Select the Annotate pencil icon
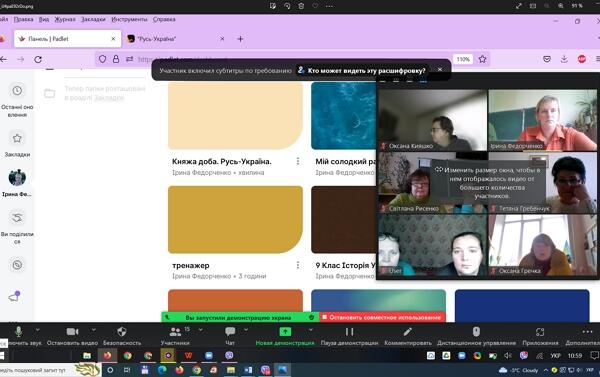This screenshot has height=377, width=600. click(x=408, y=331)
